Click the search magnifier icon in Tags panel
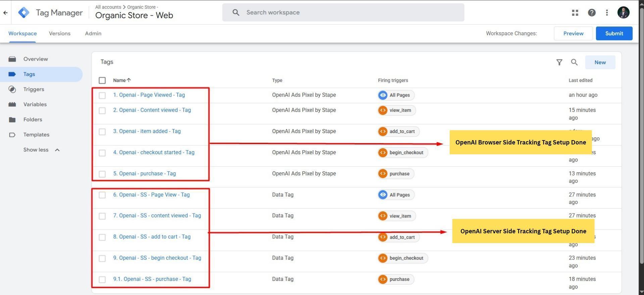 pyautogui.click(x=574, y=62)
